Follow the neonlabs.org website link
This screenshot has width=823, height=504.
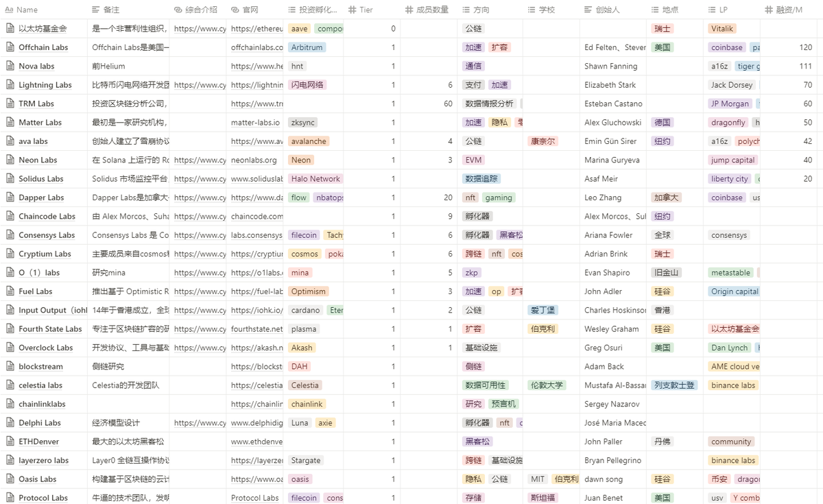[x=254, y=160]
